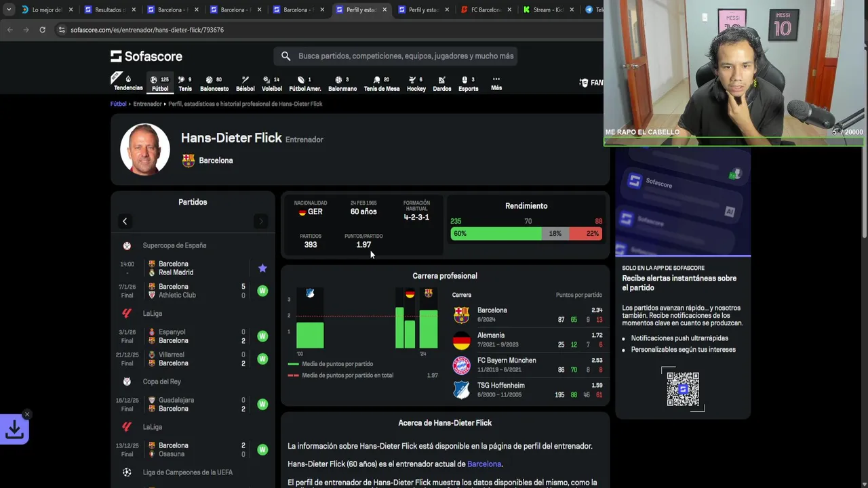The image size is (868, 488).
Task: Open the Dardos sport category
Action: [x=442, y=83]
